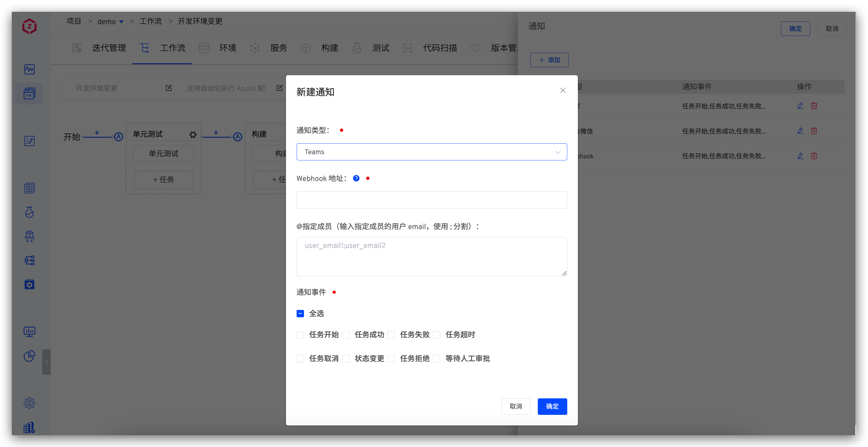Screen dimensions: 868x447
Task: Click the monitoring icon at sidebar top
Action: click(29, 70)
